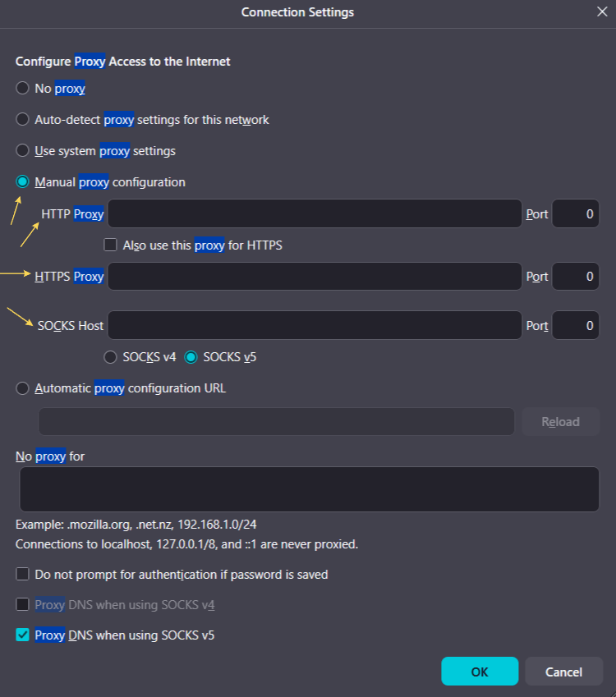Select the SOCKS v5 option
The width and height of the screenshot is (616, 697).
(x=191, y=357)
